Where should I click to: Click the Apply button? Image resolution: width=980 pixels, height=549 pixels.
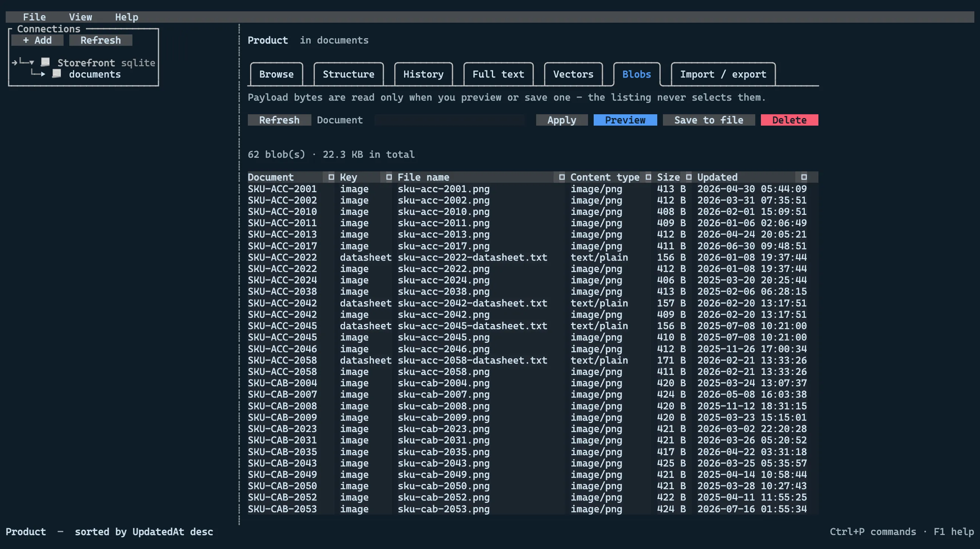pyautogui.click(x=562, y=120)
